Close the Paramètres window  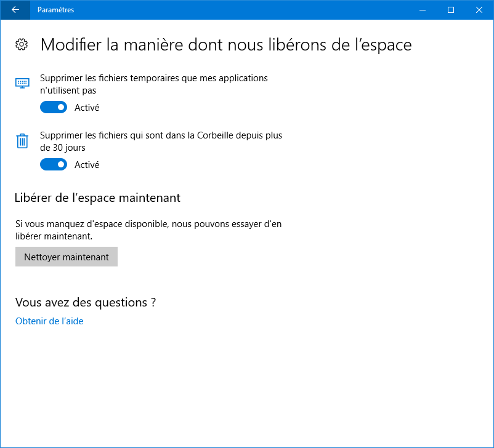tap(479, 10)
